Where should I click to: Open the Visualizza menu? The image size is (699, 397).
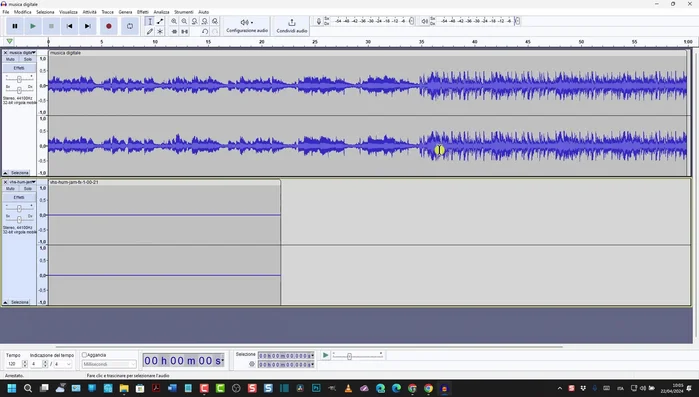pos(68,12)
